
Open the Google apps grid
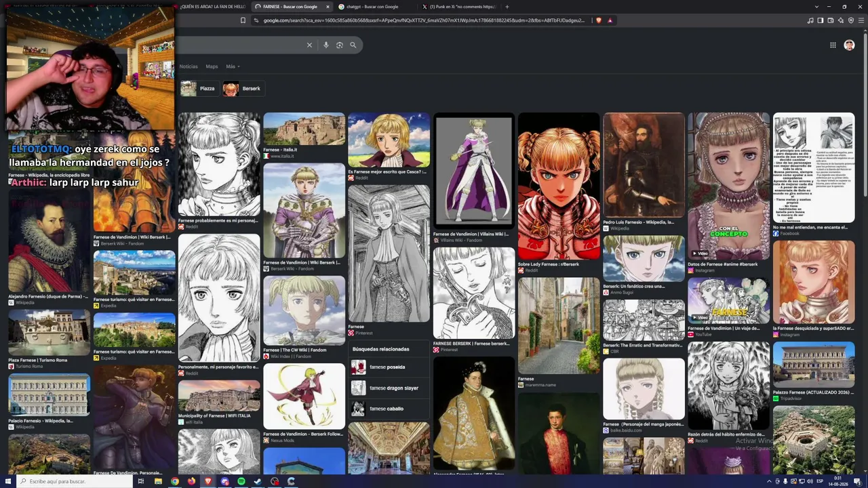pos(833,45)
